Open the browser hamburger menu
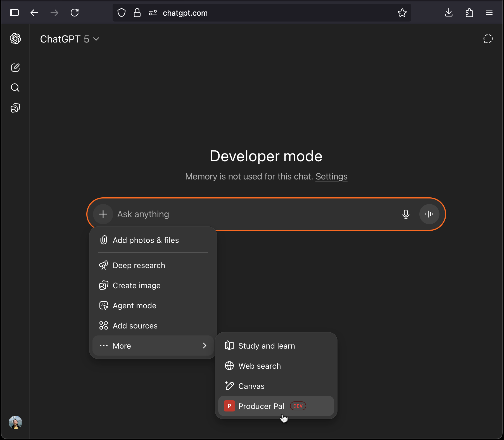This screenshot has height=440, width=504. coord(489,13)
